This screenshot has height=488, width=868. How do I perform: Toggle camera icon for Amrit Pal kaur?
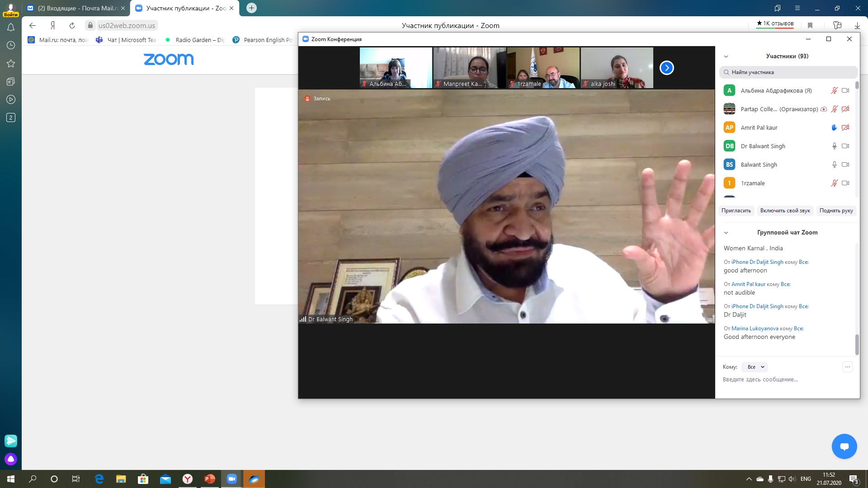(x=845, y=127)
